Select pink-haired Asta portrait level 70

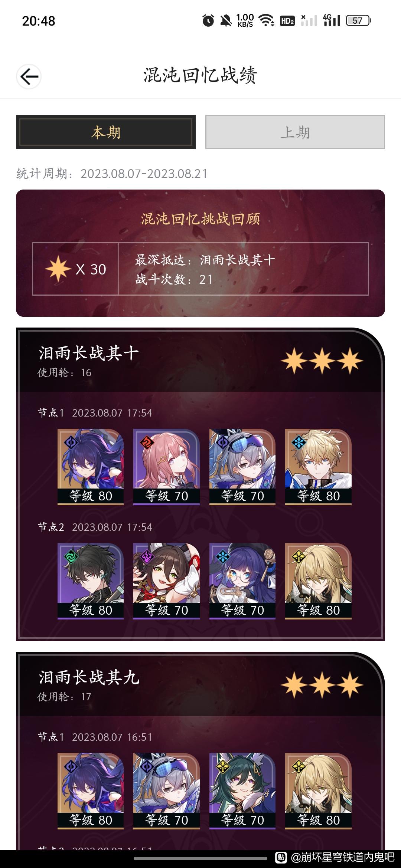pyautogui.click(x=166, y=467)
